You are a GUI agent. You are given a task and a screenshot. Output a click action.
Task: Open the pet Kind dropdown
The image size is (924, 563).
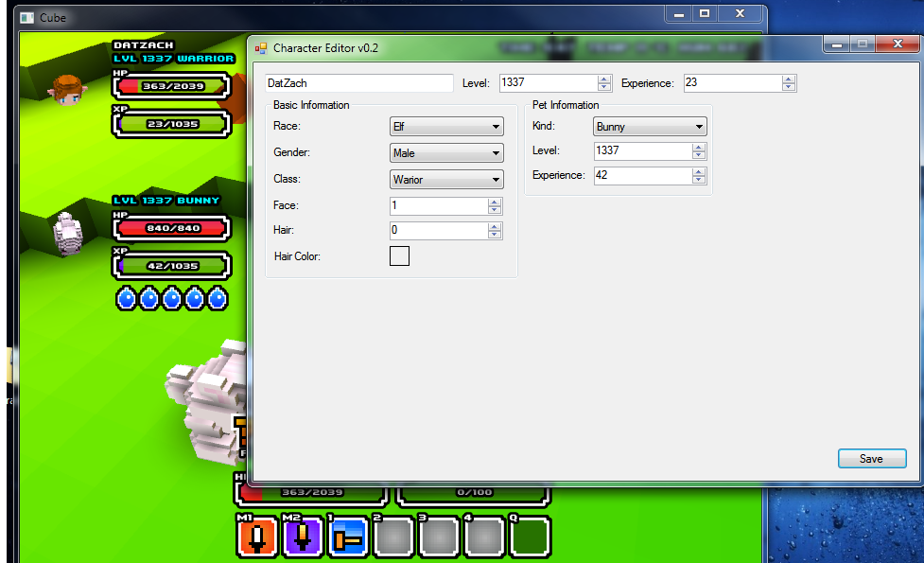tap(650, 127)
